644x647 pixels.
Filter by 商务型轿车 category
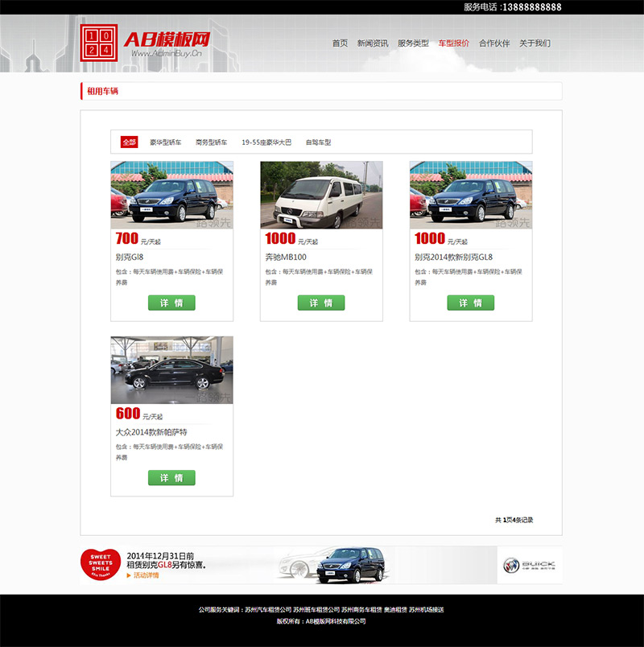point(212,142)
